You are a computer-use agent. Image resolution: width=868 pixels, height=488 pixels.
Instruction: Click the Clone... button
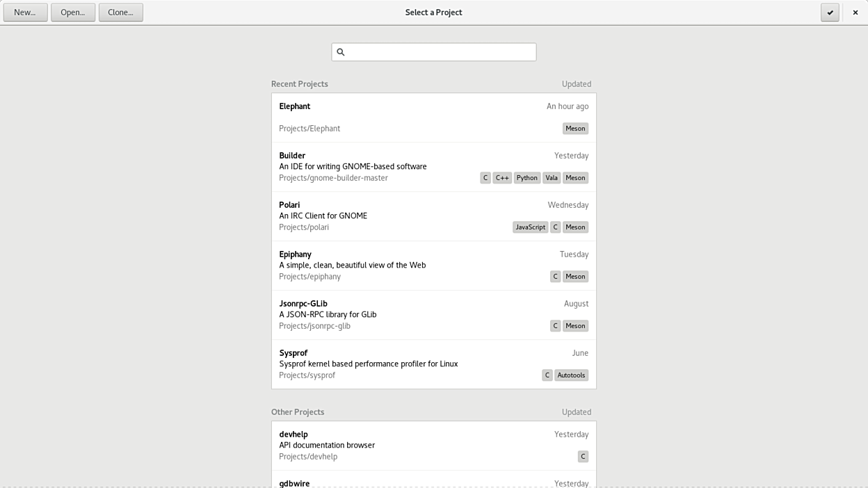[x=120, y=13]
